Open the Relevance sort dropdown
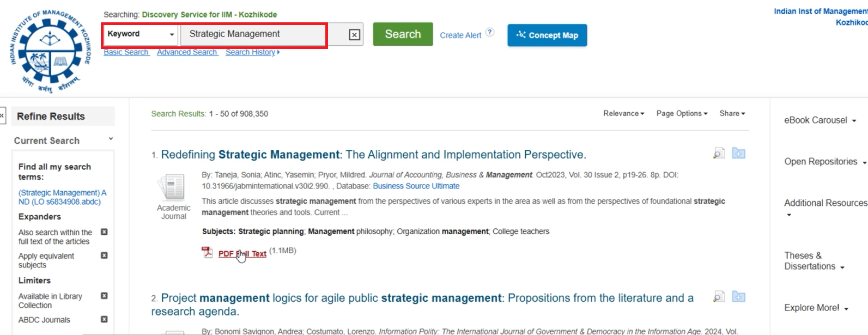Screen dimensions: 868x335 point(623,113)
